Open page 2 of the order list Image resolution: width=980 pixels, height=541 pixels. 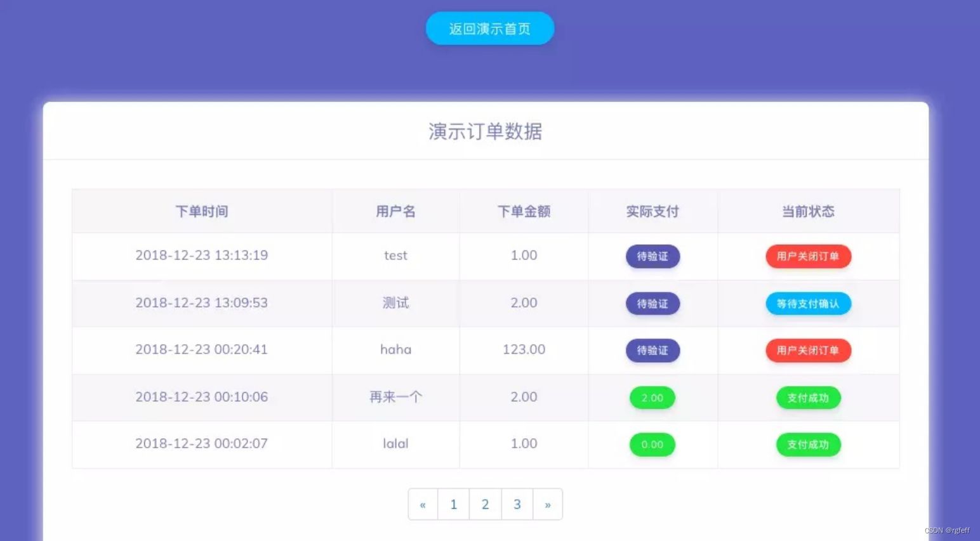click(x=485, y=504)
